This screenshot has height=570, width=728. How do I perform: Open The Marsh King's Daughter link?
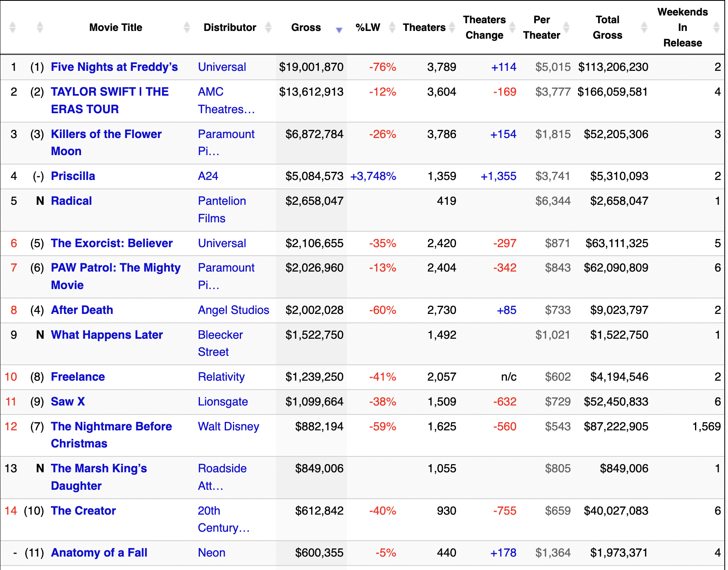pos(99,477)
